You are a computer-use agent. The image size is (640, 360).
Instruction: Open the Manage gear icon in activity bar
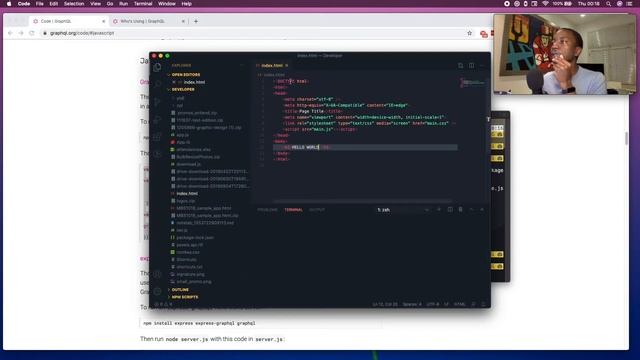(157, 291)
